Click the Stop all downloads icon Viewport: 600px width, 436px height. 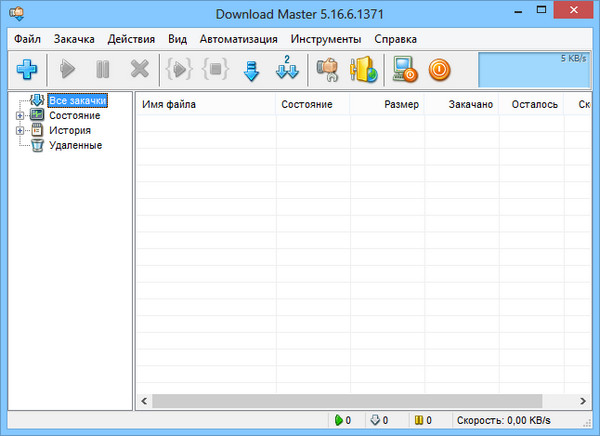point(214,70)
